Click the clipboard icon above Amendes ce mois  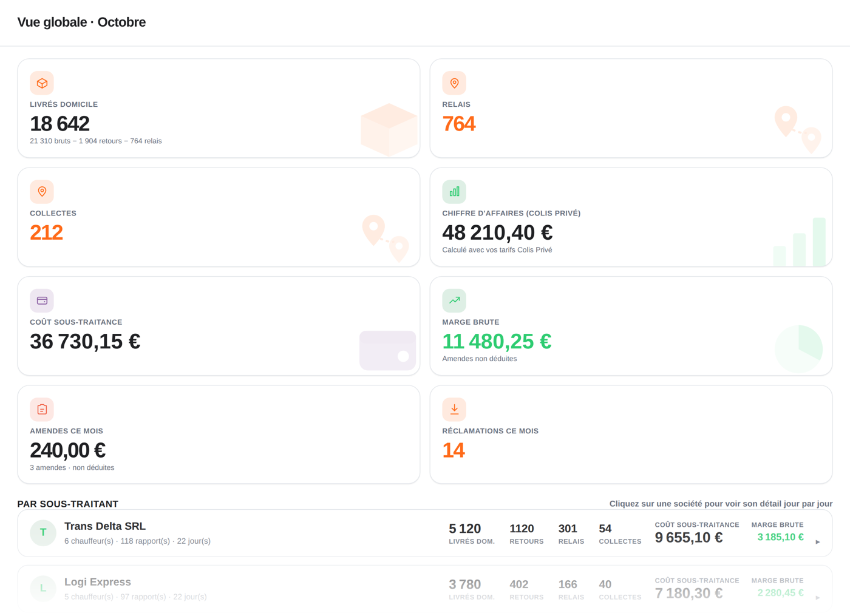(x=42, y=410)
